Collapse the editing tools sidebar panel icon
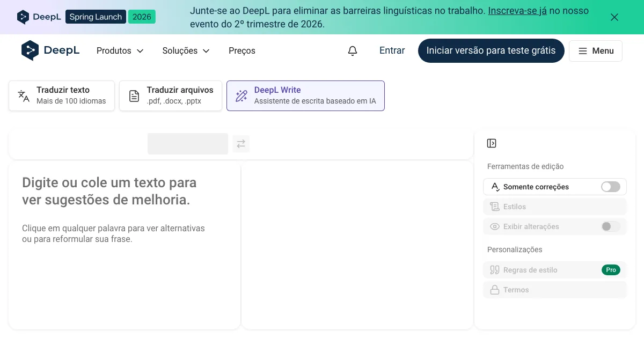This screenshot has width=644, height=338. (492, 143)
